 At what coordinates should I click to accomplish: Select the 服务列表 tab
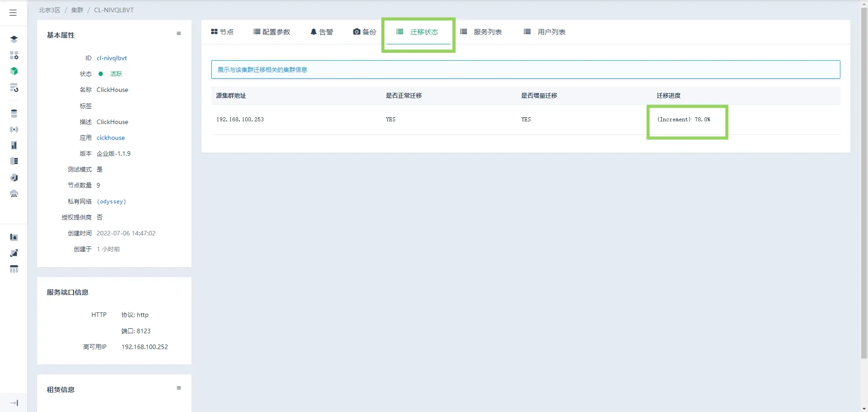click(481, 32)
